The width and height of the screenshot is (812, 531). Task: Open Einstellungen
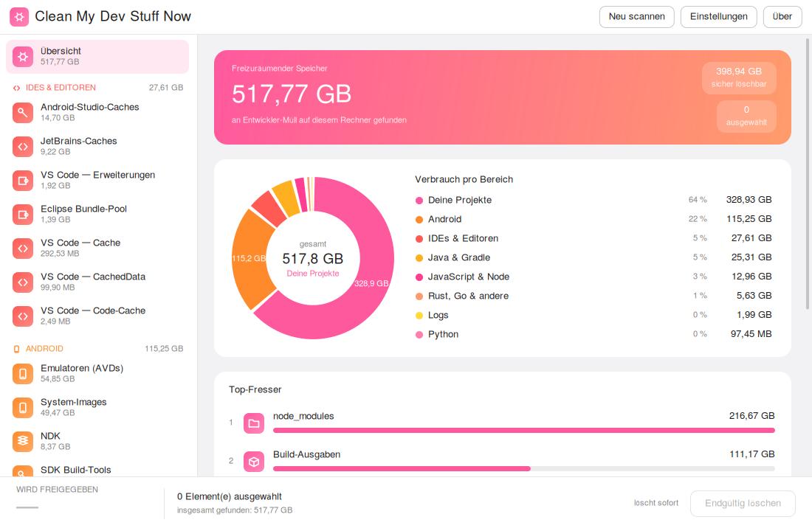click(718, 16)
